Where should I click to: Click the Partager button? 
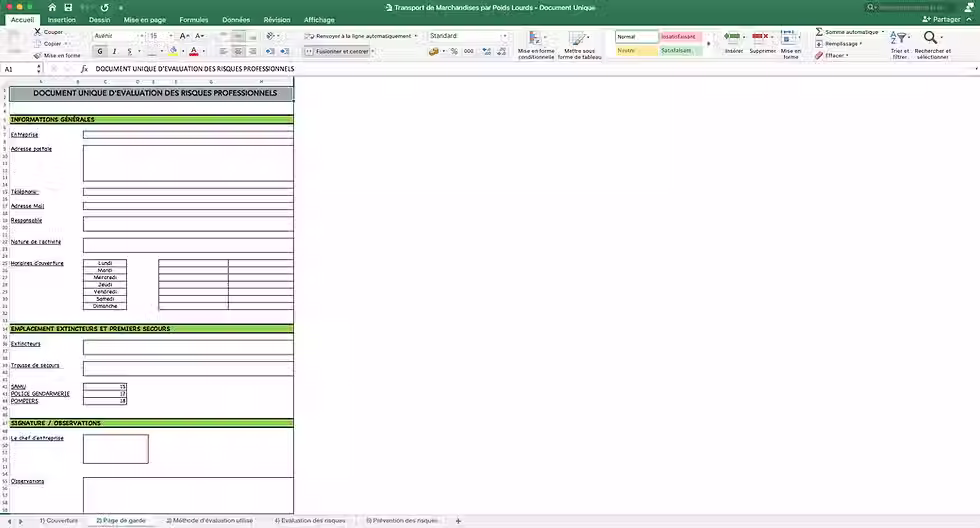tap(941, 19)
